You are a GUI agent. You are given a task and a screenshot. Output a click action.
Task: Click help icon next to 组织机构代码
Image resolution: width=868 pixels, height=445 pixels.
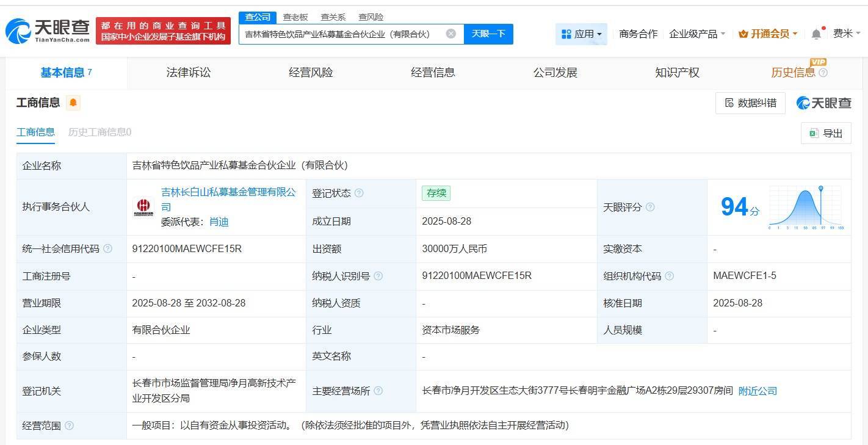pyautogui.click(x=670, y=276)
